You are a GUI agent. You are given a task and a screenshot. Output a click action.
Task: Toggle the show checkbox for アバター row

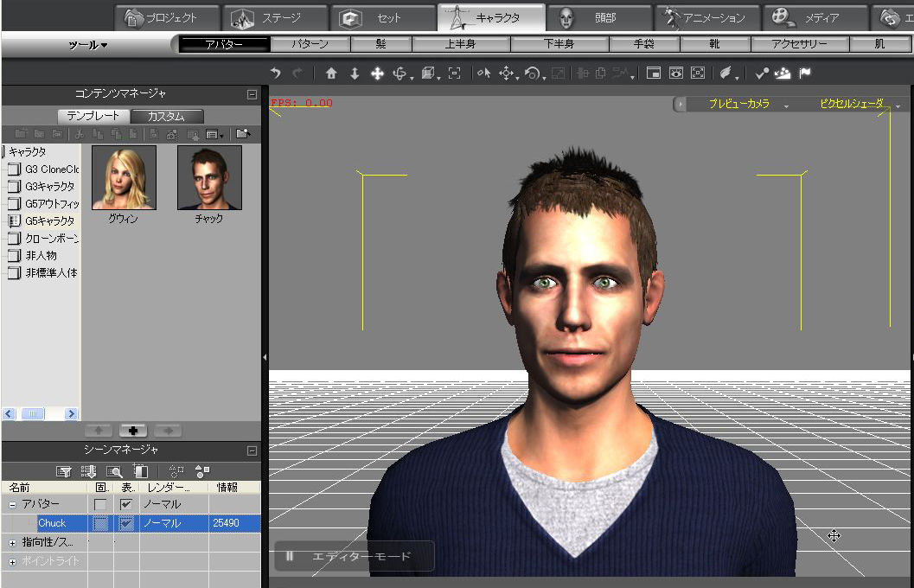(126, 504)
